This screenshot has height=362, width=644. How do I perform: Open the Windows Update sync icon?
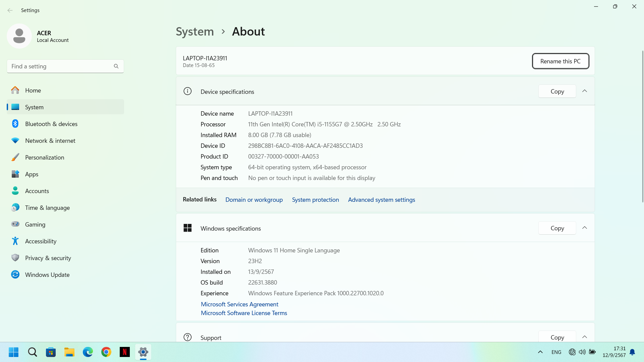pos(15,275)
